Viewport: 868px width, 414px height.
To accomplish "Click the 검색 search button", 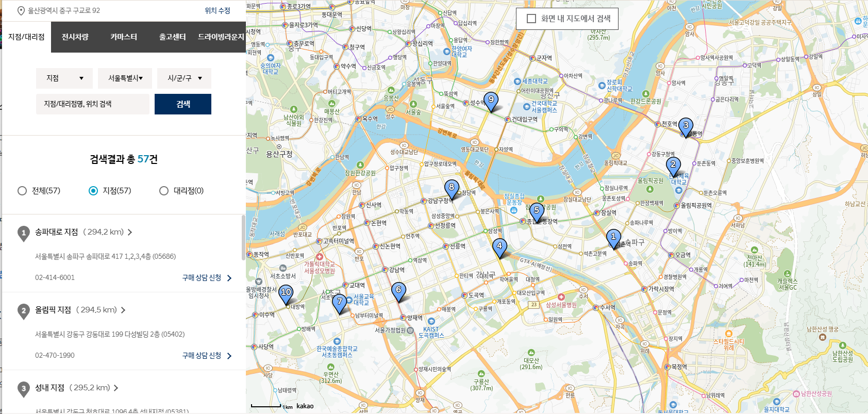I will coord(183,104).
